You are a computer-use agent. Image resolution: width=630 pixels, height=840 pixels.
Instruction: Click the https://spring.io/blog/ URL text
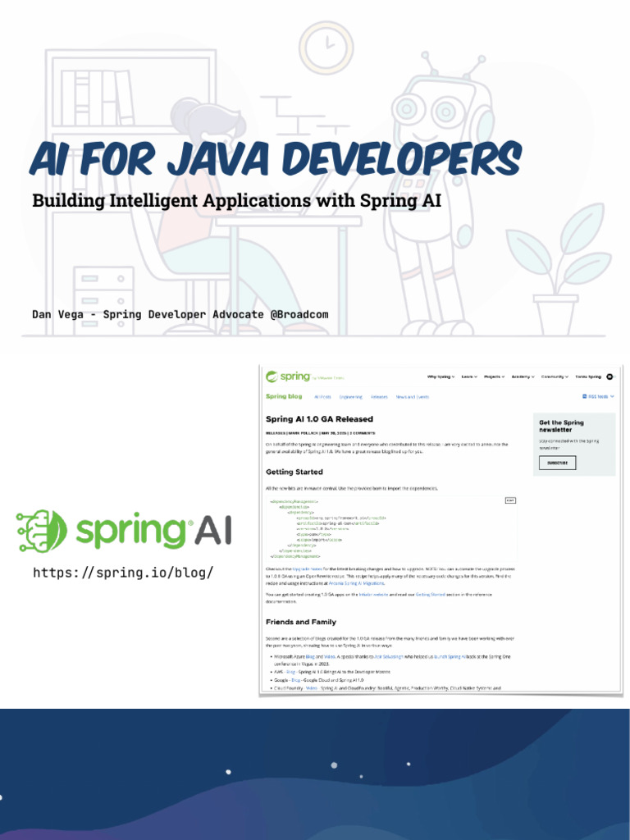click(x=123, y=573)
